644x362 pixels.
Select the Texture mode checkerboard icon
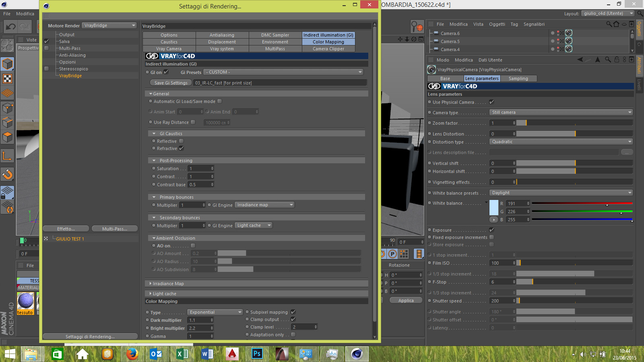click(7, 78)
